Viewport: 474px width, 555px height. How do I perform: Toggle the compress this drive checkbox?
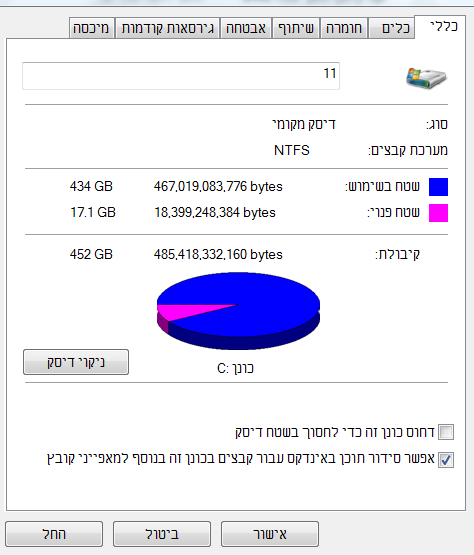click(x=446, y=432)
